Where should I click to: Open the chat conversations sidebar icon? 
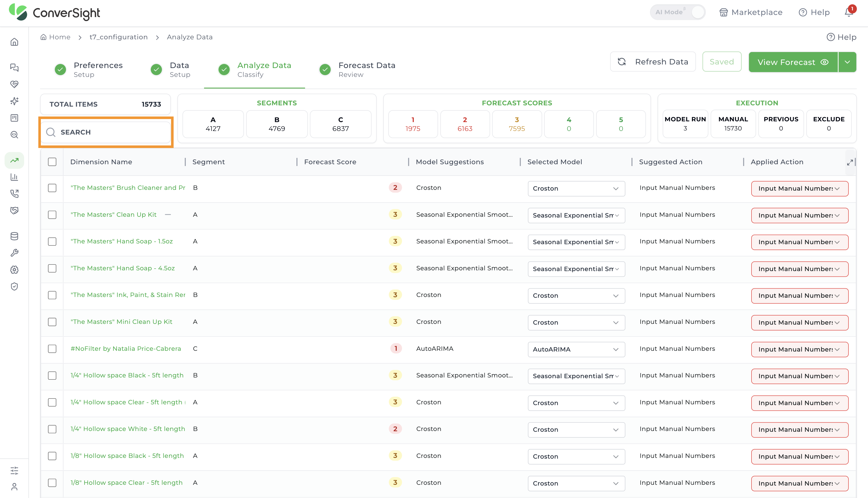tap(14, 67)
